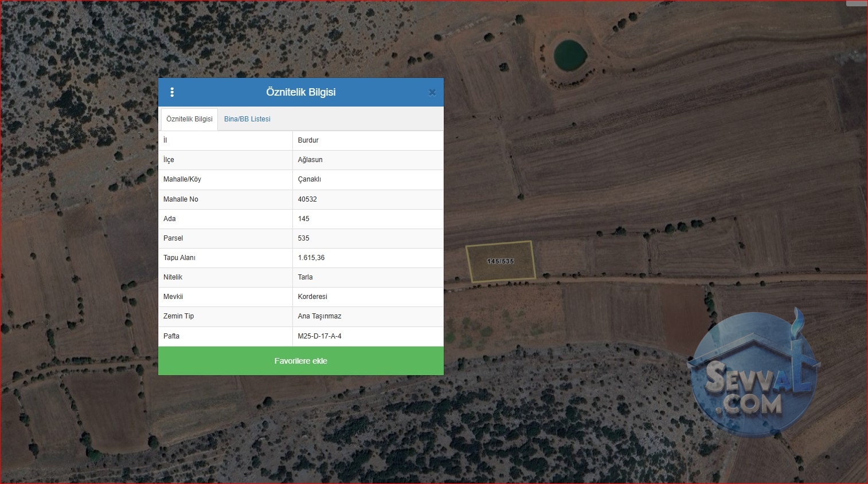Click the Pafta value M25-D-17-A-4
This screenshot has height=484, width=868.
(x=319, y=336)
